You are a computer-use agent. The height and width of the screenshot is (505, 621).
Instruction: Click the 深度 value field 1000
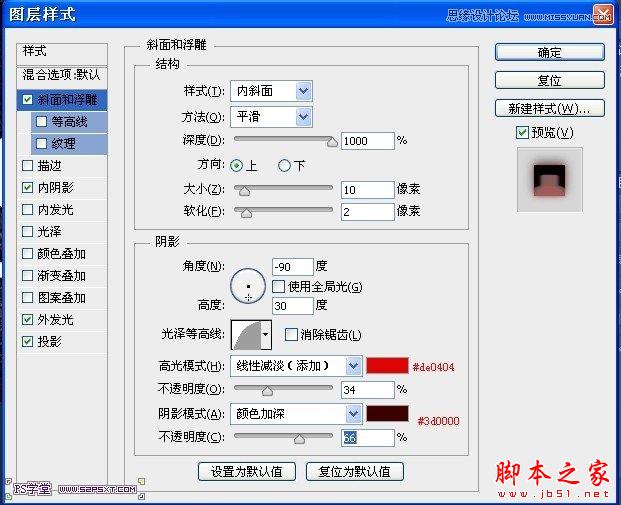pyautogui.click(x=368, y=141)
